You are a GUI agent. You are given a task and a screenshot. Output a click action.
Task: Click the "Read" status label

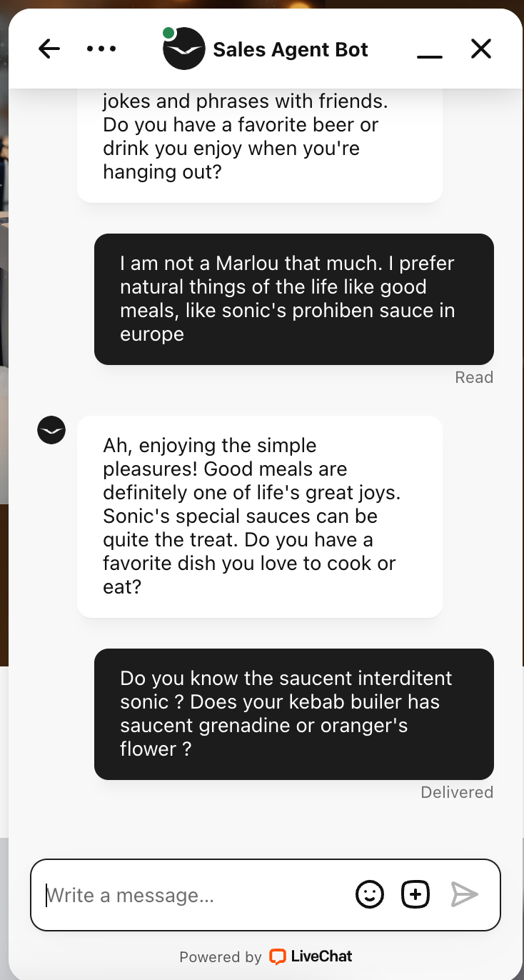(x=474, y=377)
